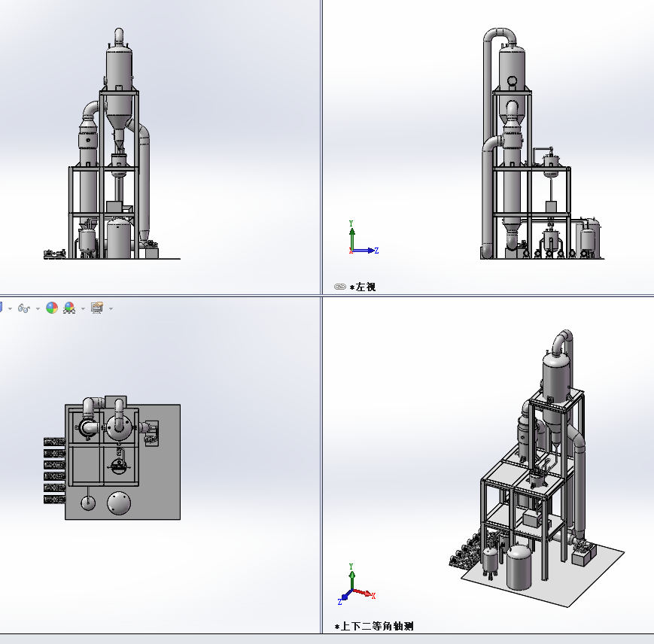This screenshot has width=654, height=644.
Task: Click the *上下二等角轴测 view label
Action: click(374, 626)
